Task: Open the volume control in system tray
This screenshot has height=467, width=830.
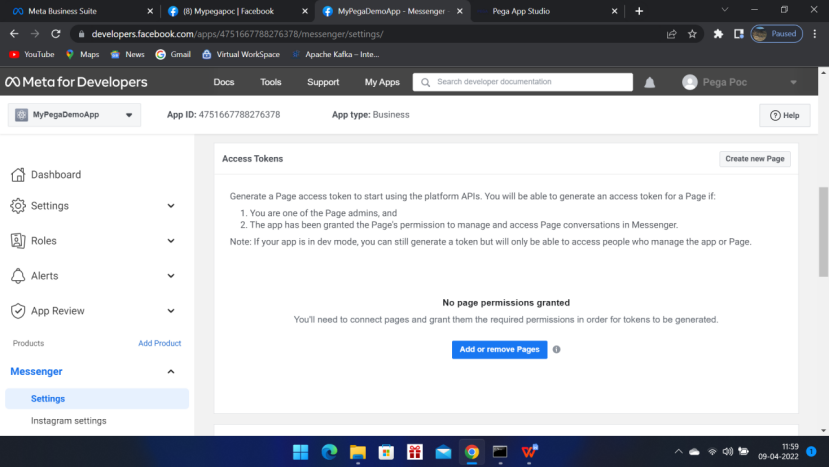Action: point(728,452)
